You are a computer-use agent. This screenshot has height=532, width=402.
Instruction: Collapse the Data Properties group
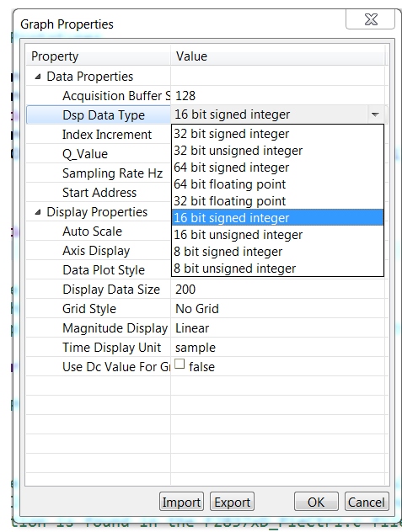(x=38, y=77)
